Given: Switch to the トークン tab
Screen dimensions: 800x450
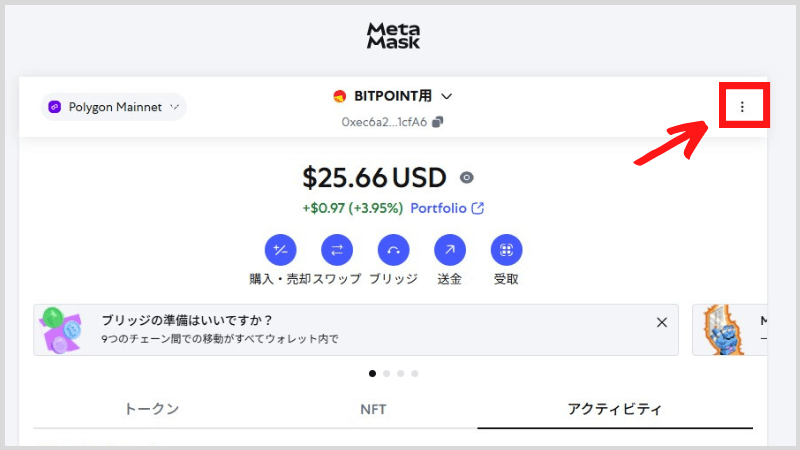Looking at the screenshot, I should (152, 409).
